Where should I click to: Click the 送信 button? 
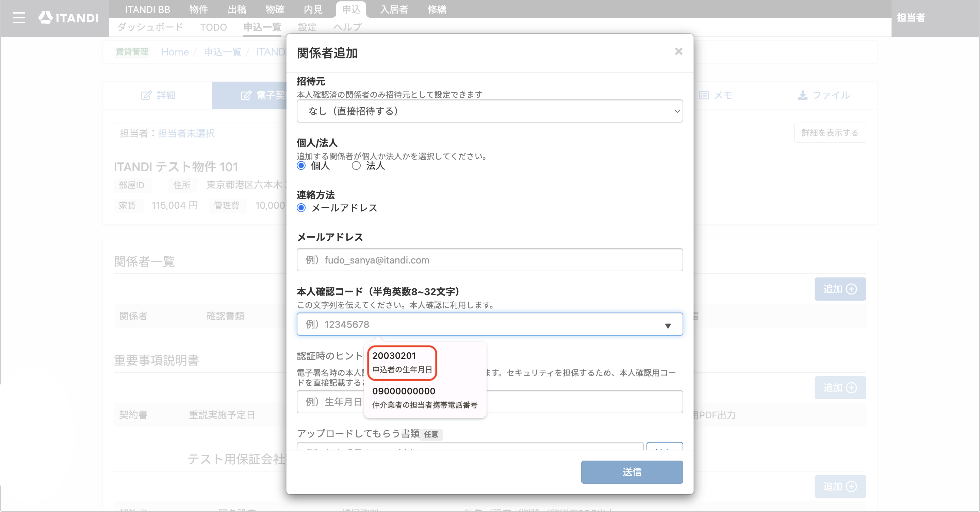click(632, 472)
